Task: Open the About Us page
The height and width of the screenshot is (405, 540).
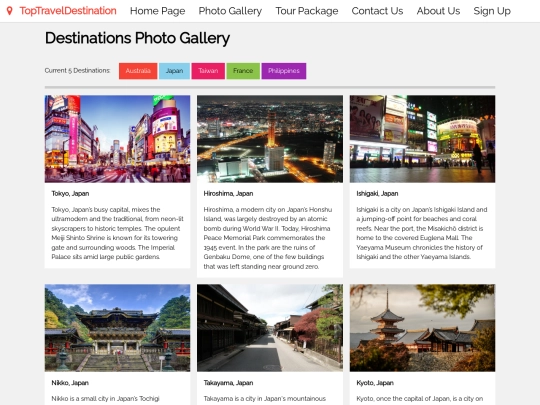Action: tap(438, 11)
